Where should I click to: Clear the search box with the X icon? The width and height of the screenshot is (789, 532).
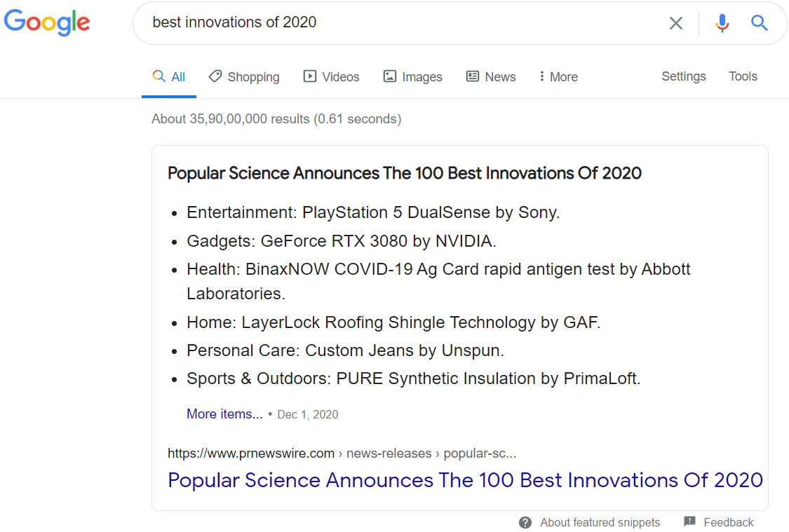675,22
